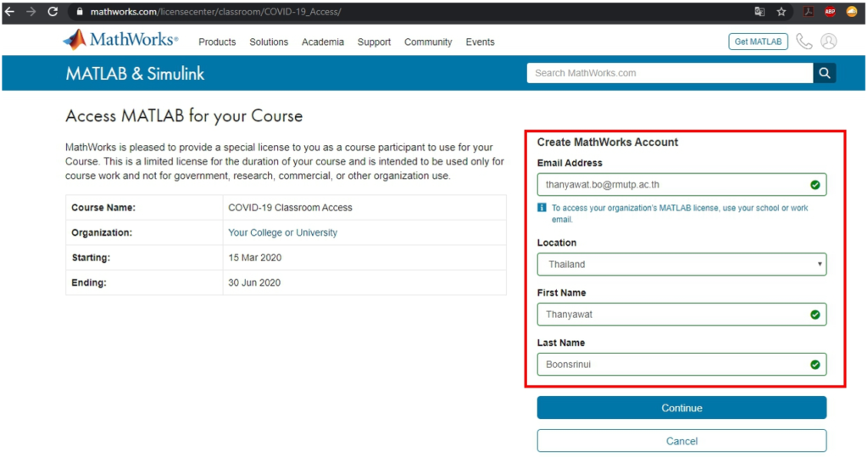
Task: Click the browser back arrow
Action: [x=10, y=12]
